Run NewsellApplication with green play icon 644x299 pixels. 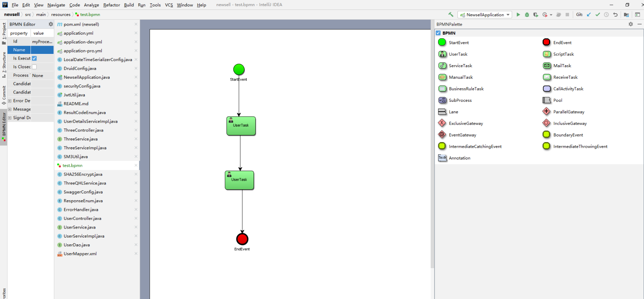[x=518, y=15]
